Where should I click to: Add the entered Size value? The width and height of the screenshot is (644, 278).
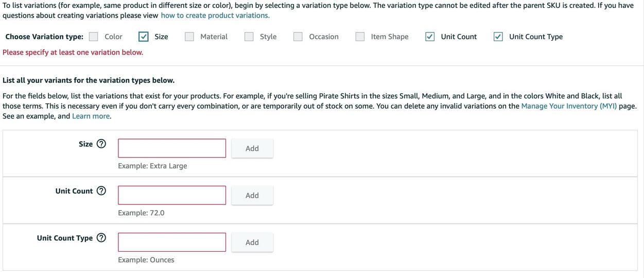click(252, 148)
